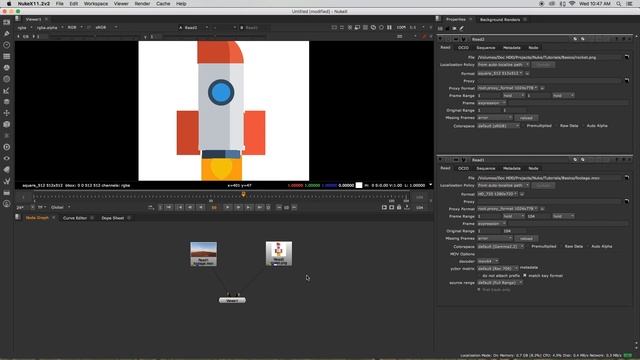
Task: Click the Read2 File path input field
Action: pyautogui.click(x=549, y=58)
